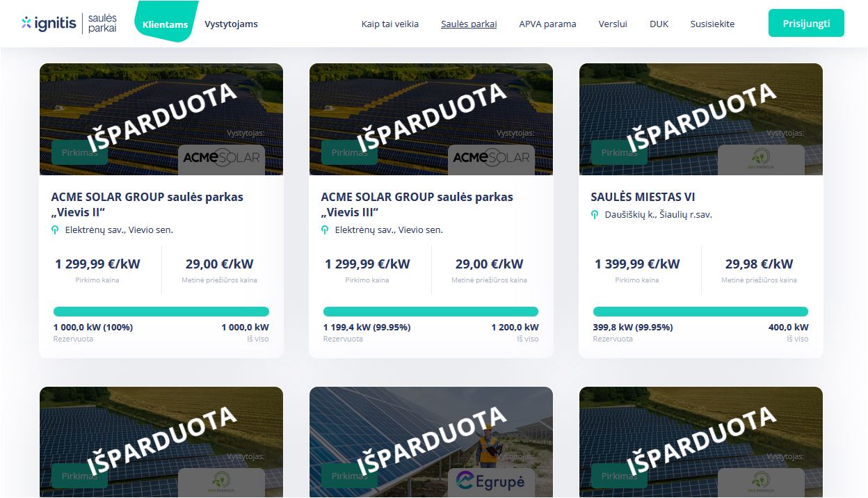This screenshot has width=868, height=498.
Task: Click ACME SOLAR logo on Vievis II card
Action: 221,158
